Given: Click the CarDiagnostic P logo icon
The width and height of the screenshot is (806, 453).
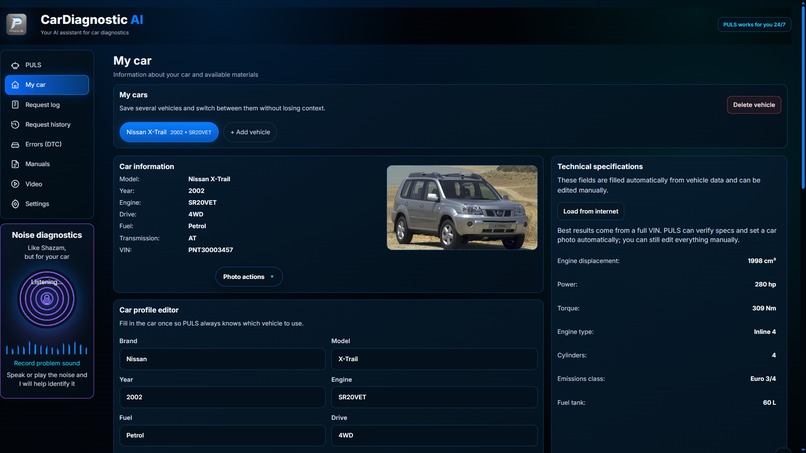Looking at the screenshot, I should (16, 24).
